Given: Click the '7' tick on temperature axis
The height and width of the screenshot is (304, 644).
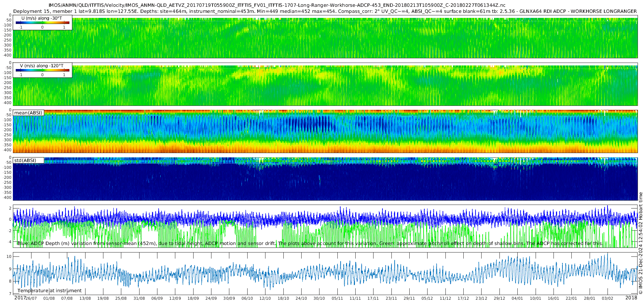Looking at the screenshot, I should tap(10, 294).
